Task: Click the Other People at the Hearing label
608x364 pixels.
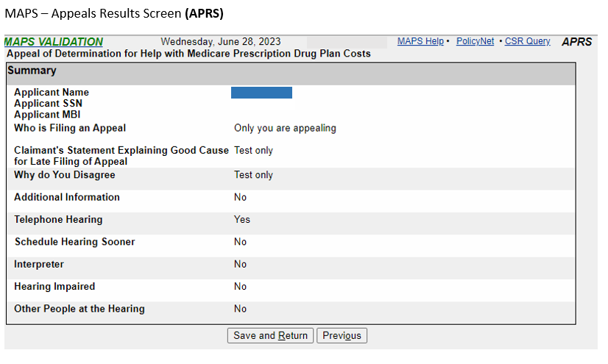Action: click(x=79, y=309)
